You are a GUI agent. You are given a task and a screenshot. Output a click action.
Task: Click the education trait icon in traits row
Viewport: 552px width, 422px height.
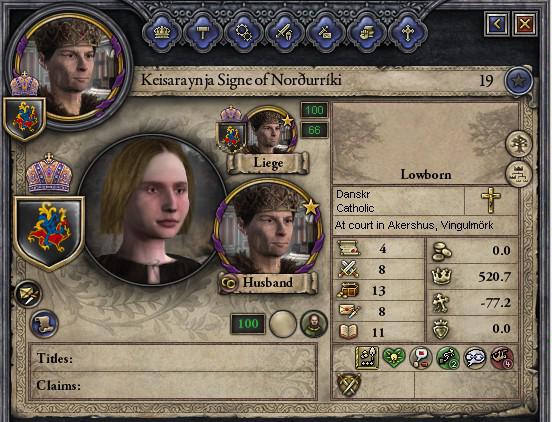tap(367, 358)
